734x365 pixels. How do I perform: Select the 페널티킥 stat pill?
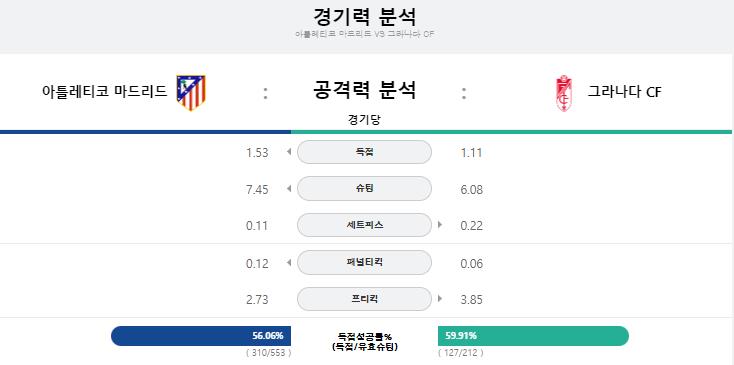[364, 263]
